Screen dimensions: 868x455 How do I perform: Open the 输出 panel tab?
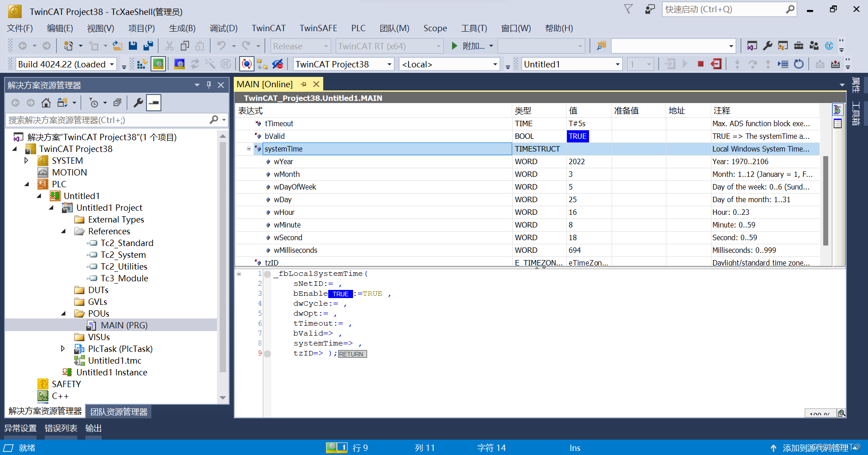[93, 428]
